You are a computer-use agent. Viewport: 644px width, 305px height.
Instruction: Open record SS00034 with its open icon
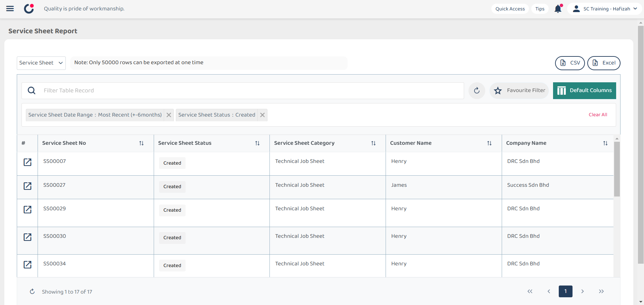pyautogui.click(x=28, y=265)
